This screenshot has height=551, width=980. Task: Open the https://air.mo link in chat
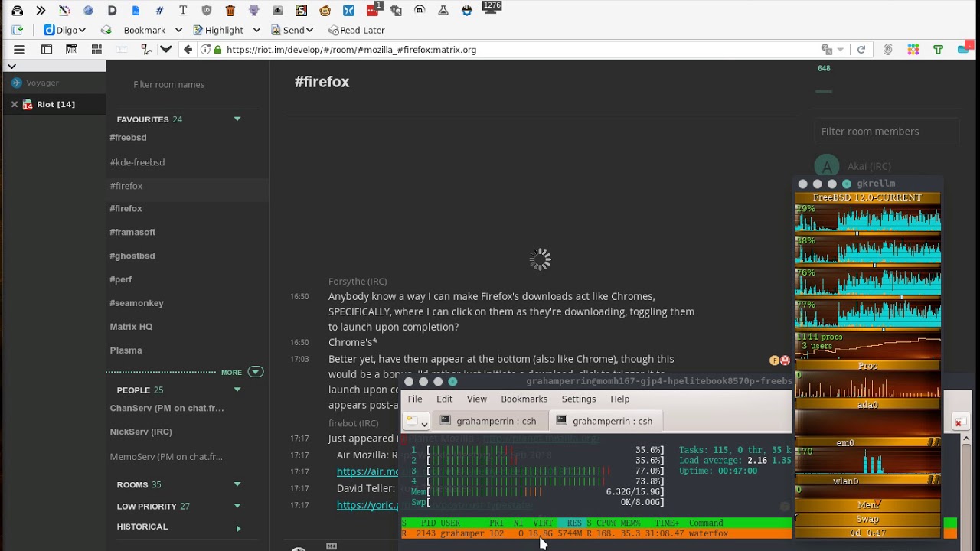tap(367, 472)
